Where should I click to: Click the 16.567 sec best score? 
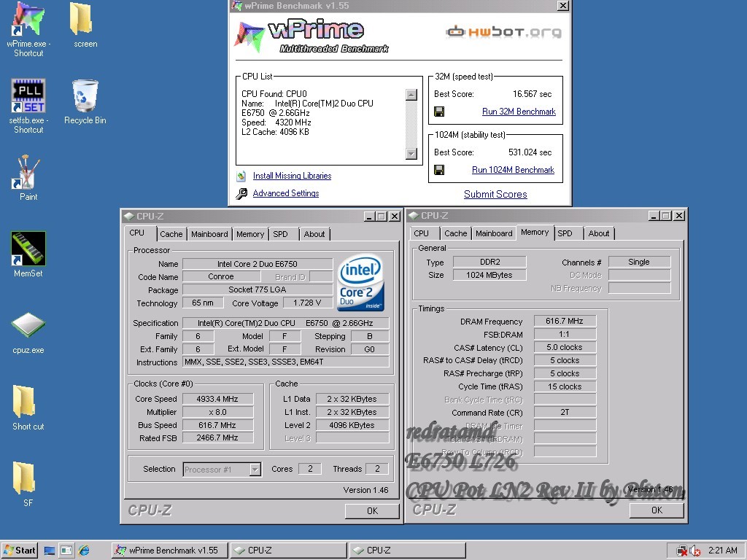pos(532,94)
